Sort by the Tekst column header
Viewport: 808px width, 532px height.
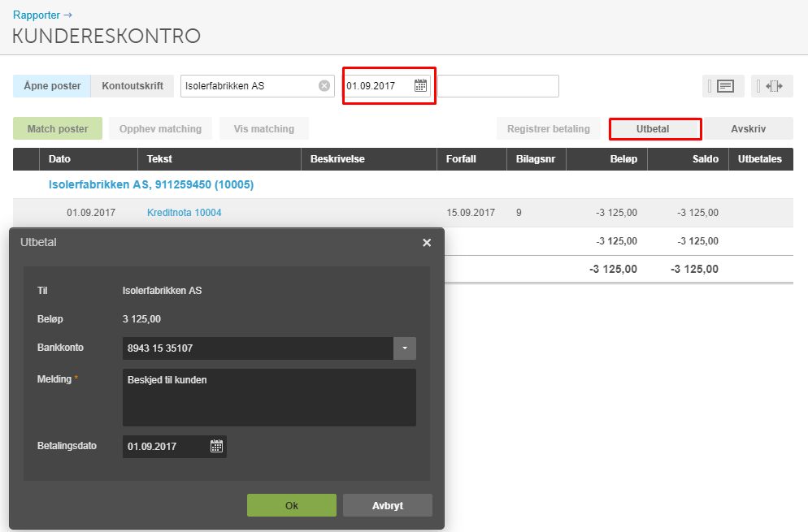pos(219,159)
